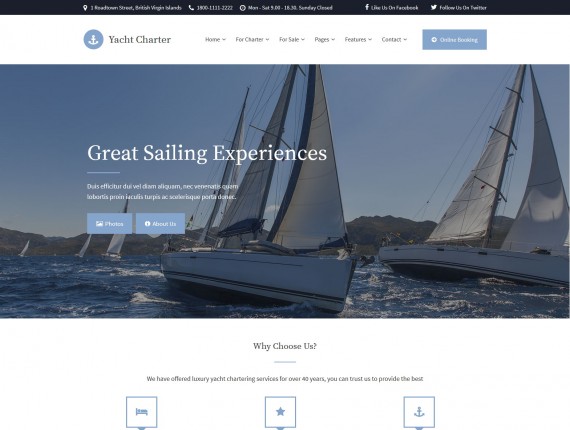Follow the Like Us On Facebook link
The image size is (570, 430).
[x=392, y=8]
